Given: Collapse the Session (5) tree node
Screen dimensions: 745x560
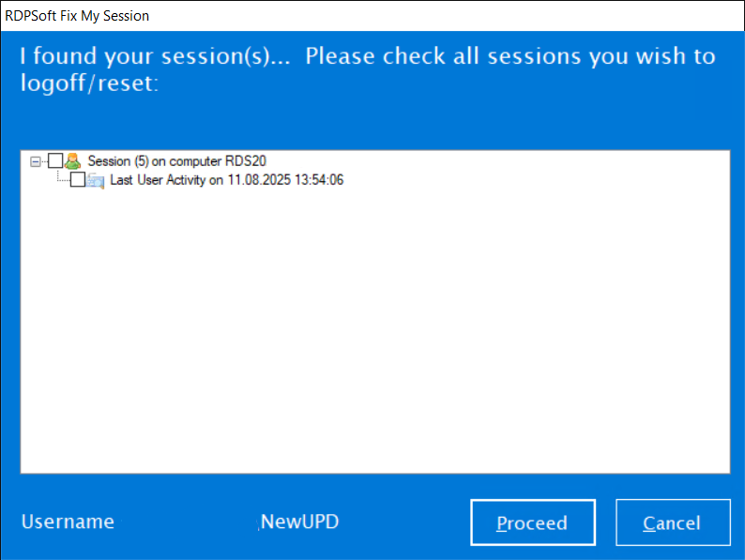Looking at the screenshot, I should pos(36,161).
